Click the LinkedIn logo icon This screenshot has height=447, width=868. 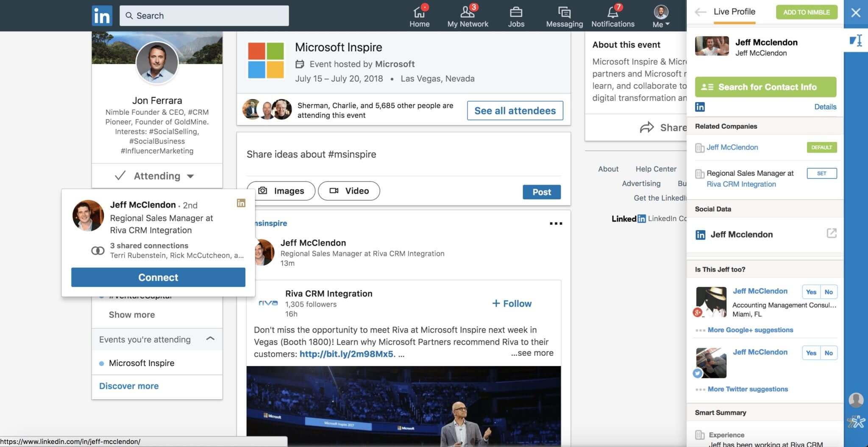pos(102,16)
